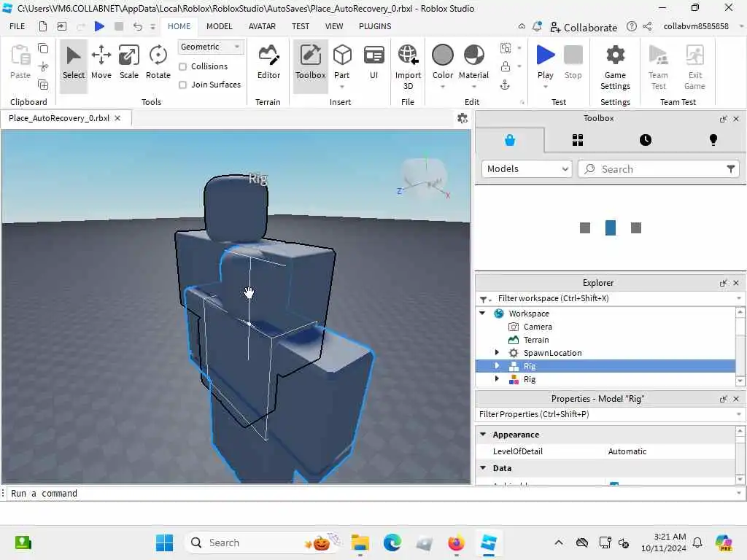Open the Play dropdown arrow

pos(545,87)
